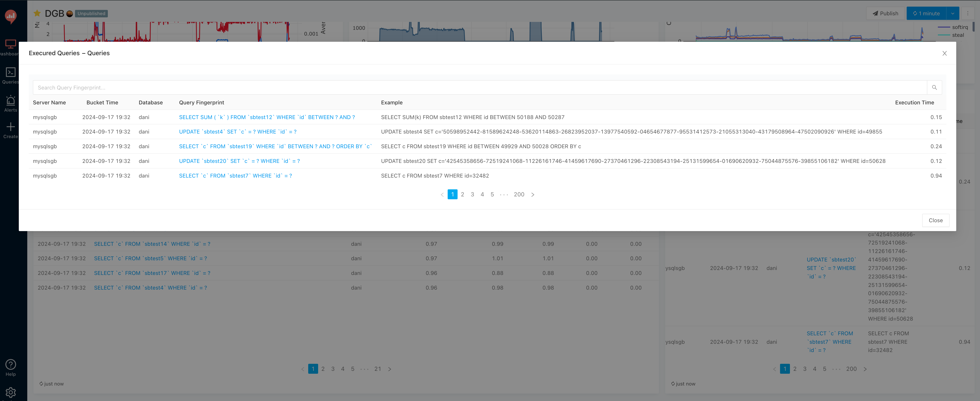980x401 pixels.
Task: Click the 1 minute refresh button
Action: (926, 13)
